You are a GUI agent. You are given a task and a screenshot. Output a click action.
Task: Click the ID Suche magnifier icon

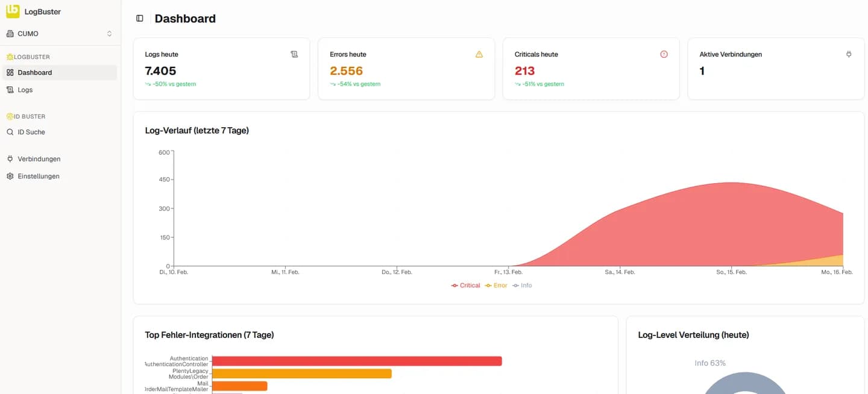[10, 132]
